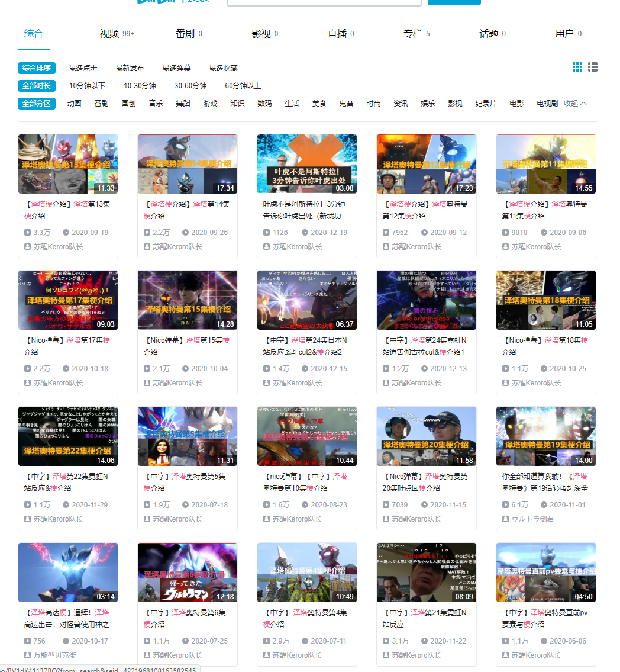
Task: Open the 叶虎不是阿斯特拉 video thumbnail
Action: (307, 164)
